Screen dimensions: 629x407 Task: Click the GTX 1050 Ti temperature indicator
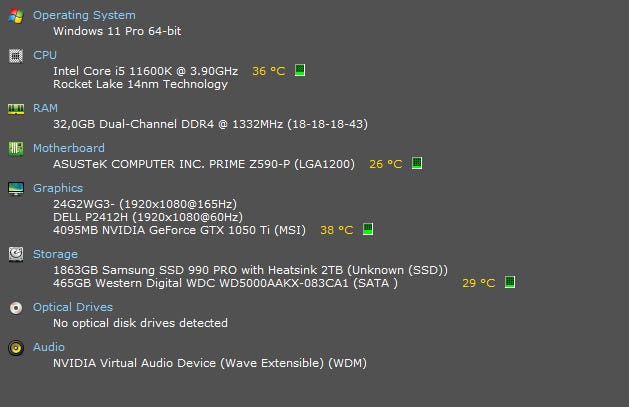(368, 230)
